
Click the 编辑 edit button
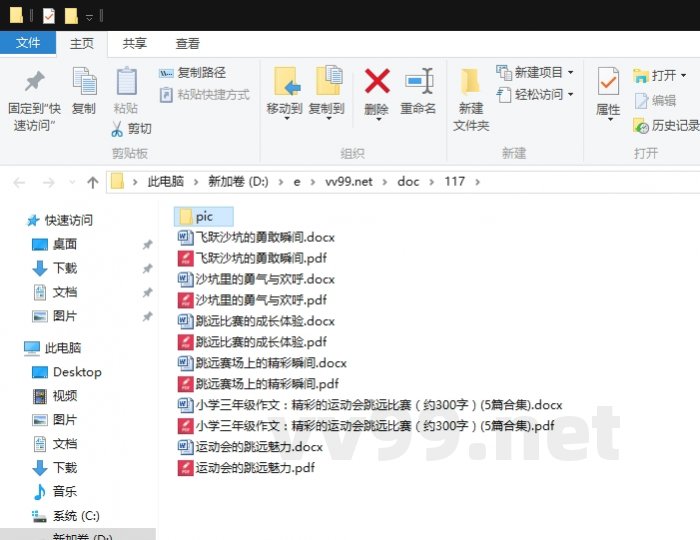pos(654,101)
